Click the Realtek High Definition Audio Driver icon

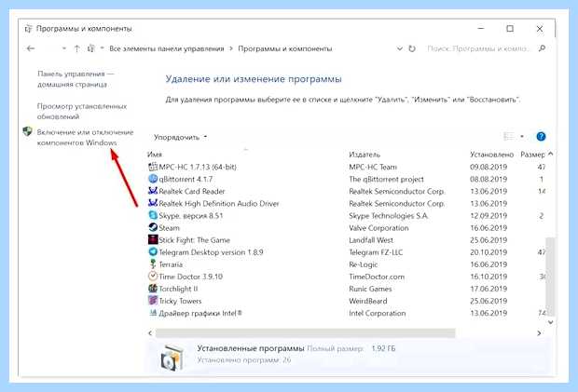[x=153, y=203]
